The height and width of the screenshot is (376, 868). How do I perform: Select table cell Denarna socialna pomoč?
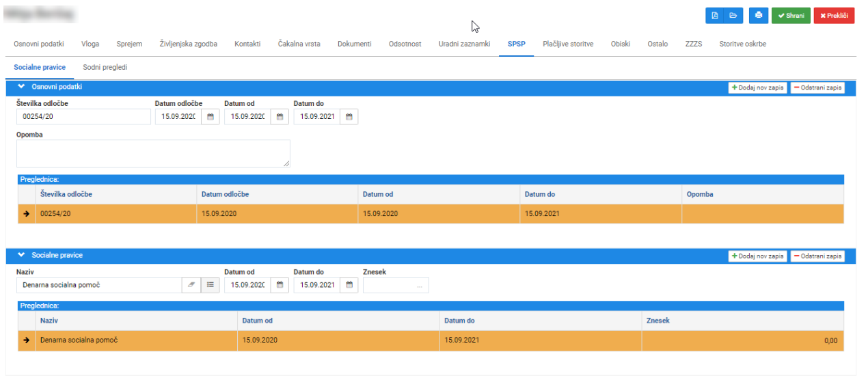pyautogui.click(x=135, y=340)
